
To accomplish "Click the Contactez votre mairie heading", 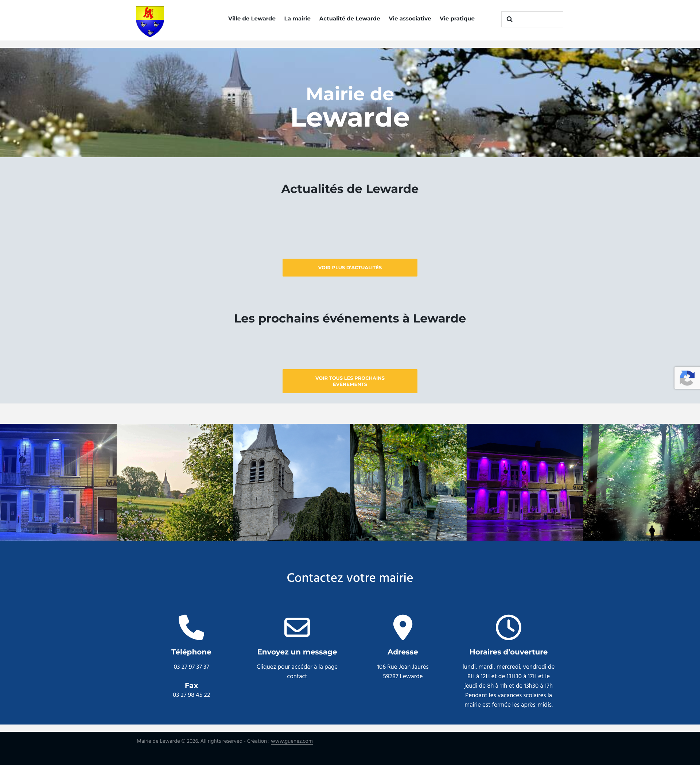I will click(x=350, y=577).
